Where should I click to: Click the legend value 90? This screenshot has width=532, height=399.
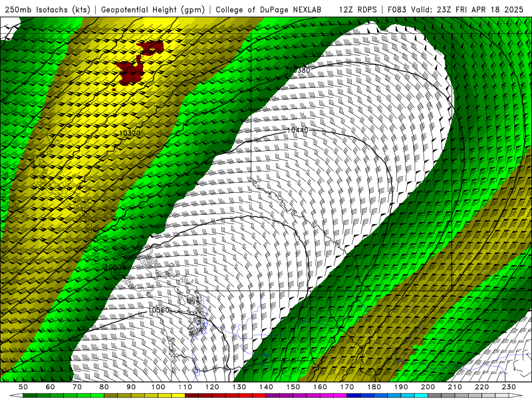click(x=131, y=387)
